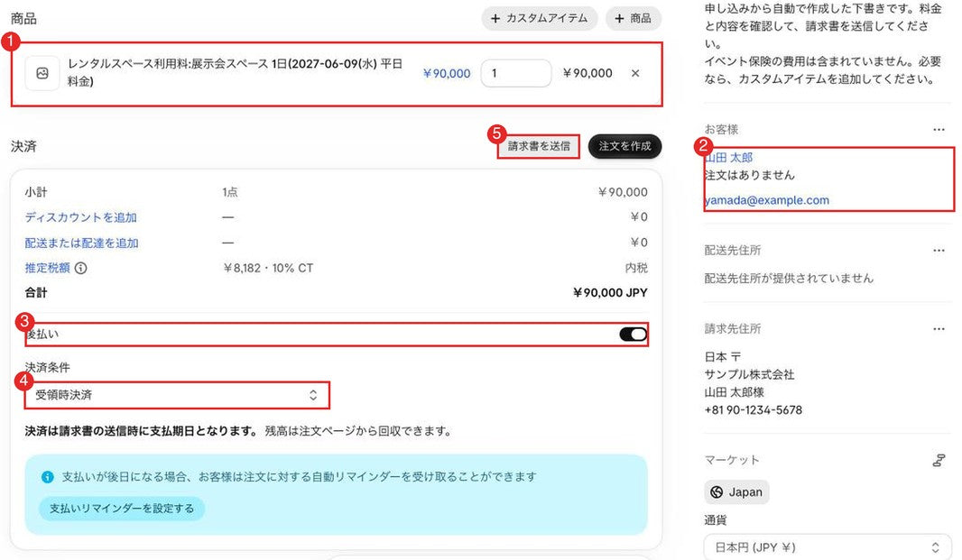Click the 推定税額 link
Screen dimensions: 962x560
47,268
